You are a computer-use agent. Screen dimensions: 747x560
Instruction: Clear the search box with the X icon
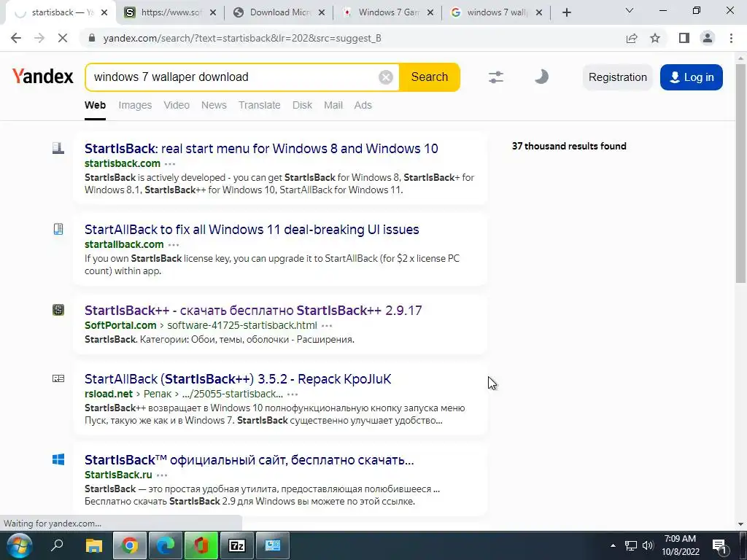point(385,77)
